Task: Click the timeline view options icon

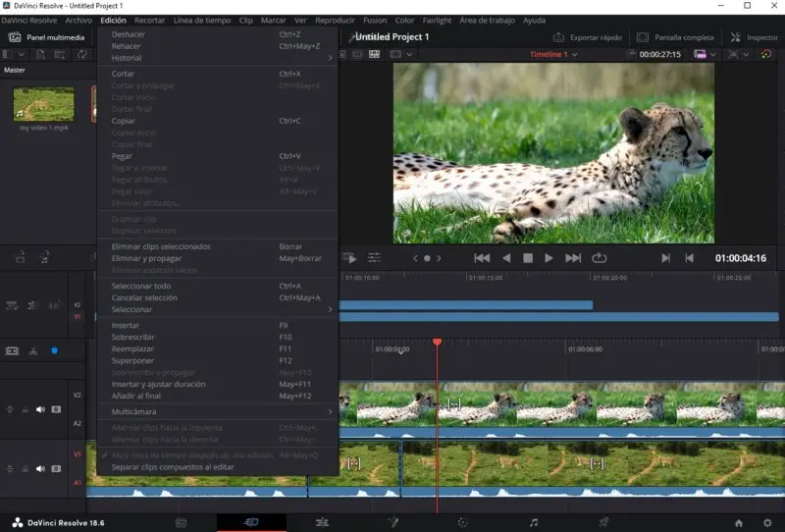Action: pos(700,54)
